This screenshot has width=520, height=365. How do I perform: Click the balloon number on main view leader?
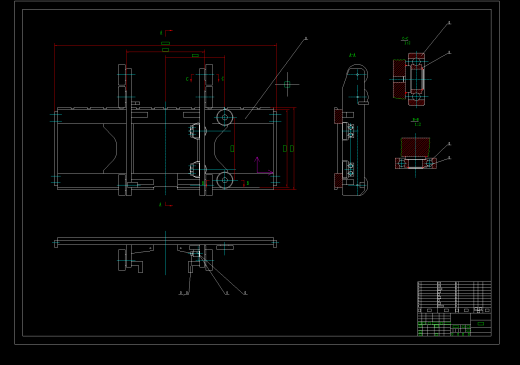[x=306, y=39]
